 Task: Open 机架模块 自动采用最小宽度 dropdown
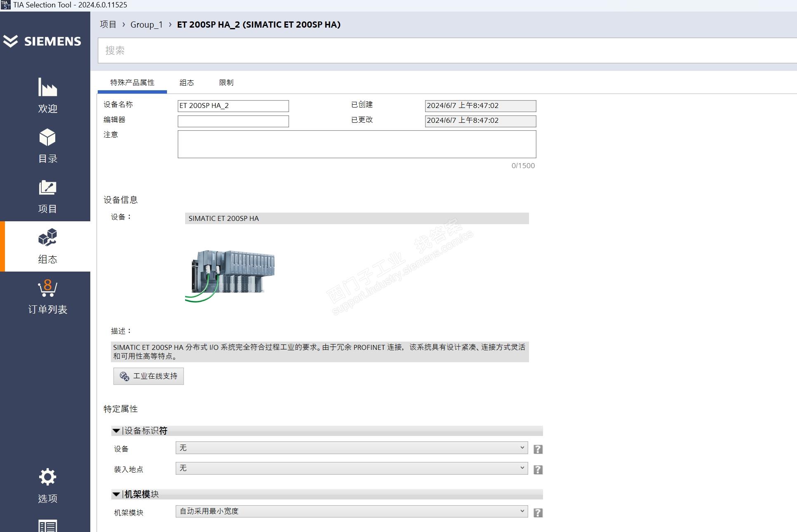click(x=351, y=511)
